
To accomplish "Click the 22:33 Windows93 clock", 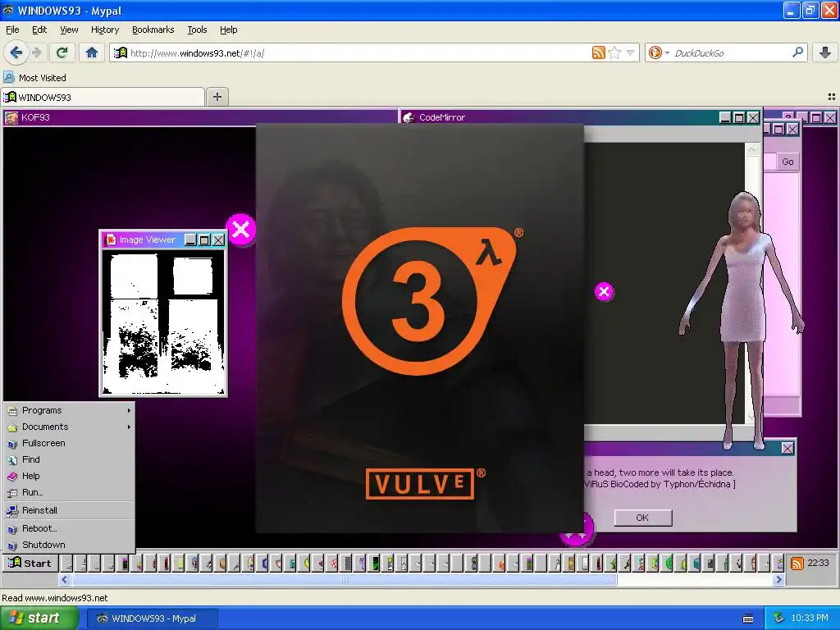I will tap(818, 563).
